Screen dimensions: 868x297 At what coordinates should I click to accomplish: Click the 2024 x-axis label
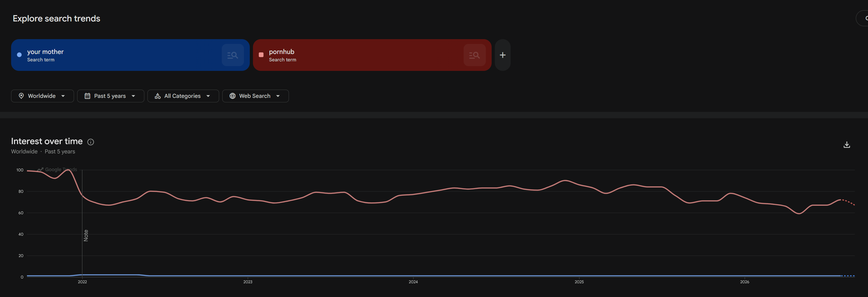coord(413,282)
